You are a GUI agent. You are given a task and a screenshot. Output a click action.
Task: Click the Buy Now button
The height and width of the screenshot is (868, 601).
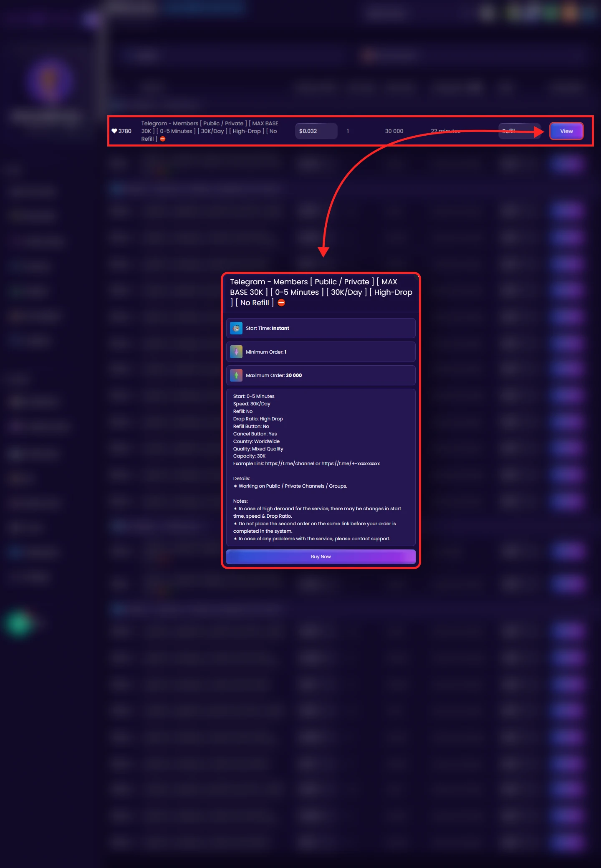tap(321, 557)
